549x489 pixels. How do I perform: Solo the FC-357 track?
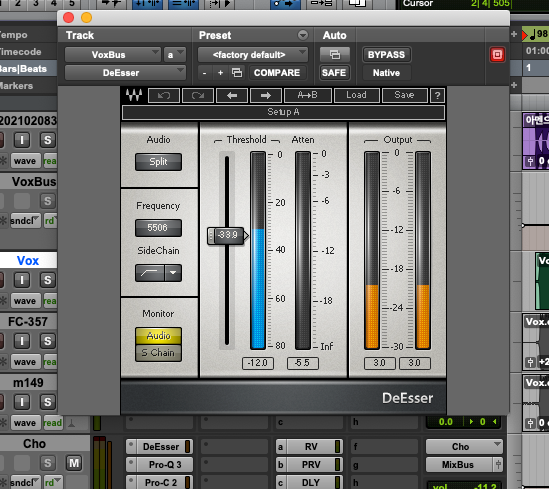(x=48, y=341)
